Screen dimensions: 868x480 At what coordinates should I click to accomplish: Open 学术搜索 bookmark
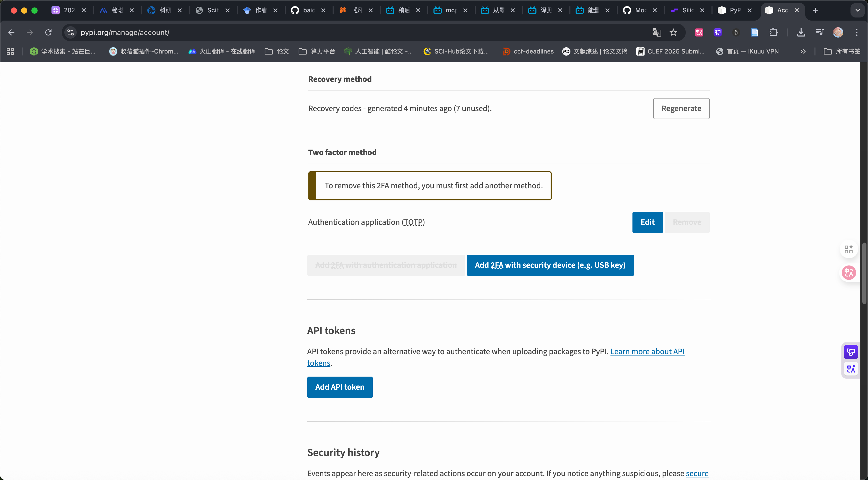tap(63, 51)
